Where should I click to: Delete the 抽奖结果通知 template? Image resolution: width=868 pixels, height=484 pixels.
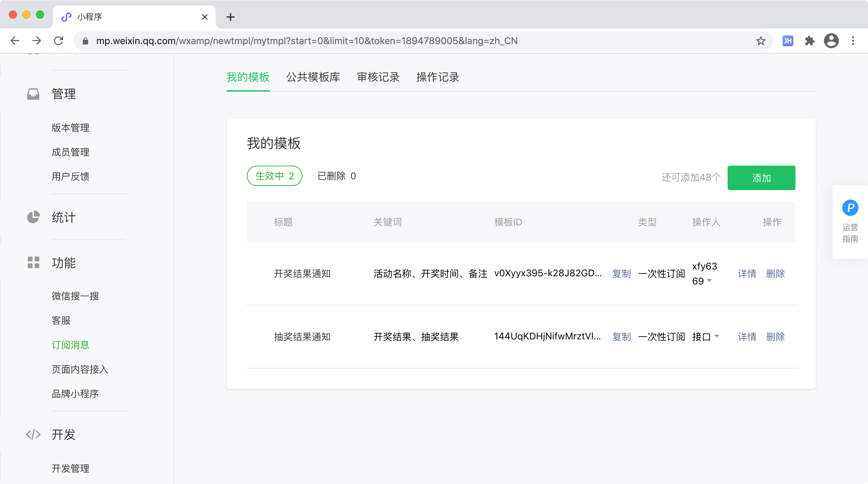[x=775, y=337]
